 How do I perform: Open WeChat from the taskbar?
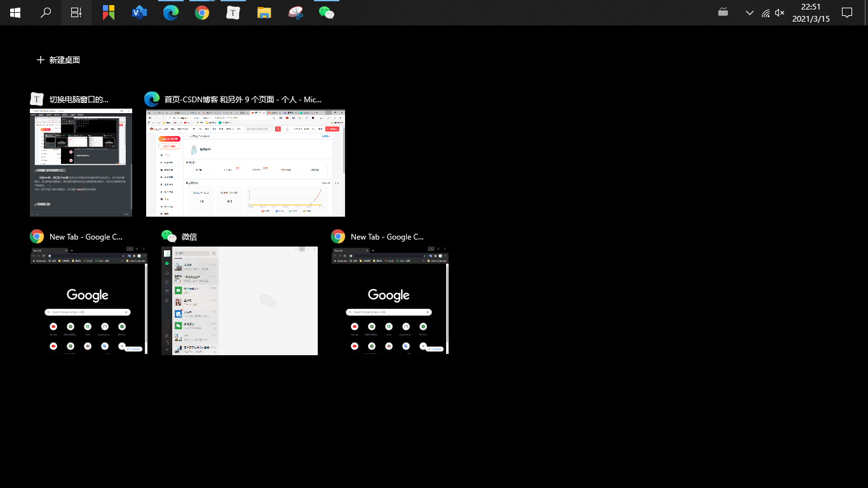[x=327, y=13]
